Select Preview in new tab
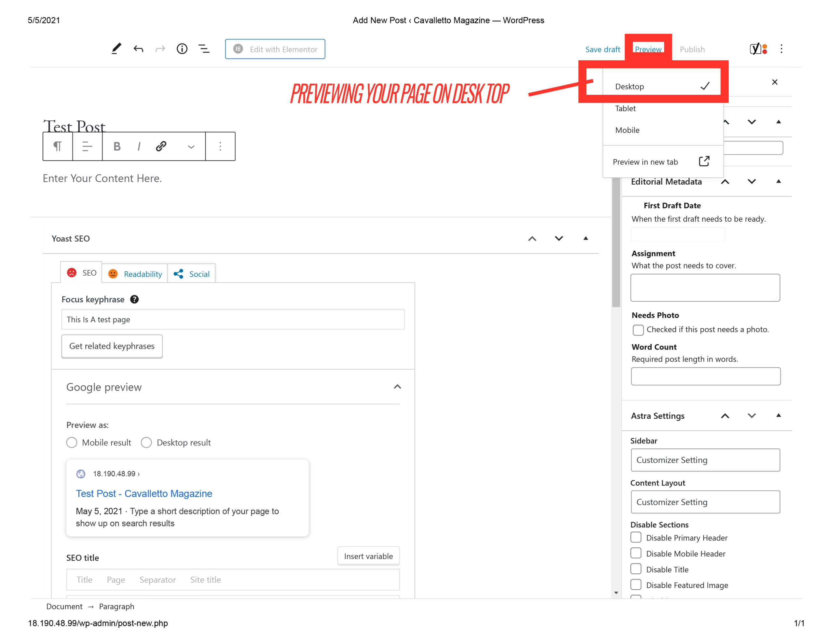This screenshot has height=644, width=833. point(662,162)
